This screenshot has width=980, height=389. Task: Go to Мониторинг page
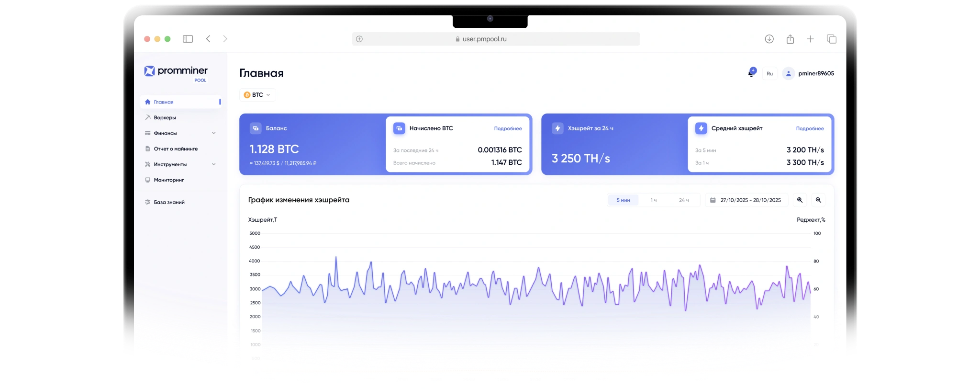point(168,180)
